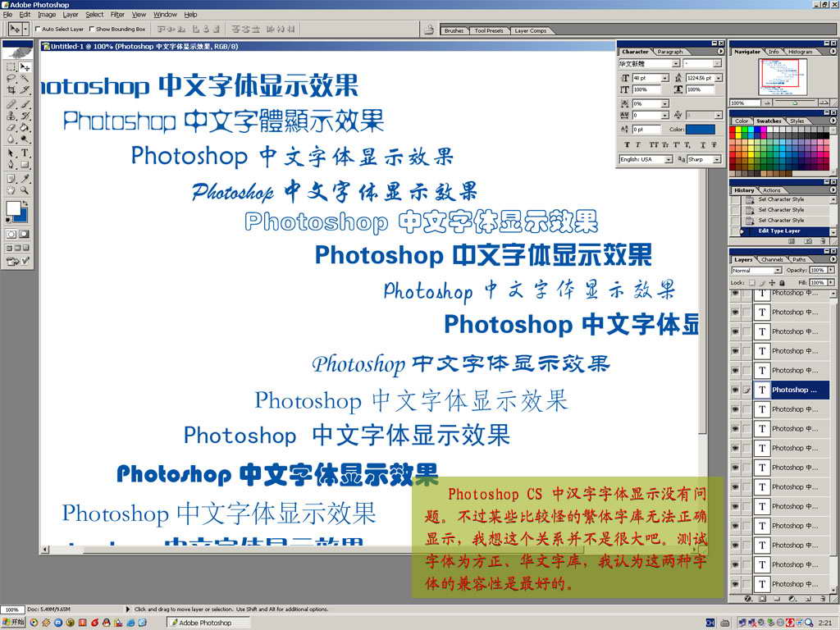Select the Move tool in toolbox
Viewport: 840px width, 630px height.
click(x=25, y=67)
